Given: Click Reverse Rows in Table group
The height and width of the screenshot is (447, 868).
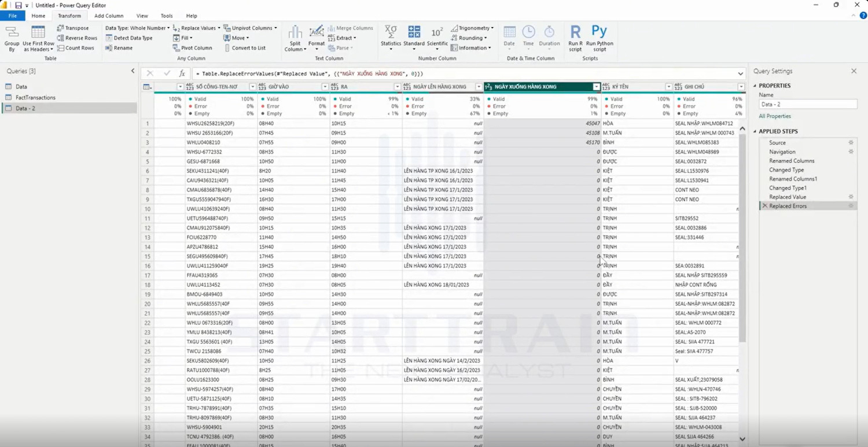Looking at the screenshot, I should [77, 38].
